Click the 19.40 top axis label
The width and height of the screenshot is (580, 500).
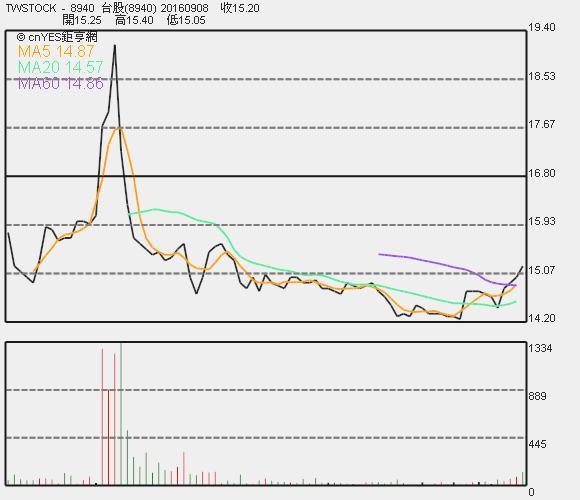point(542,27)
